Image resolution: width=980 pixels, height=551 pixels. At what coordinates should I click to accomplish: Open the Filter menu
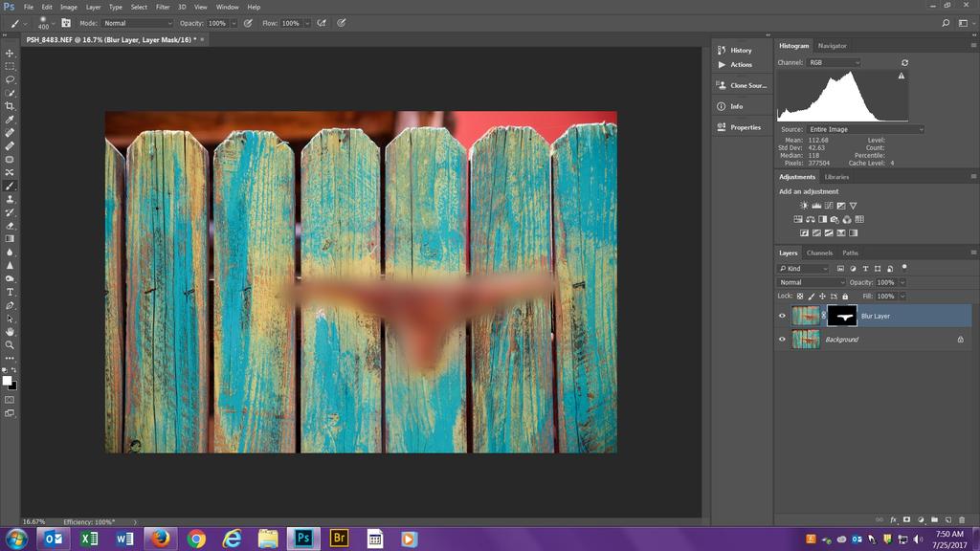coord(163,7)
